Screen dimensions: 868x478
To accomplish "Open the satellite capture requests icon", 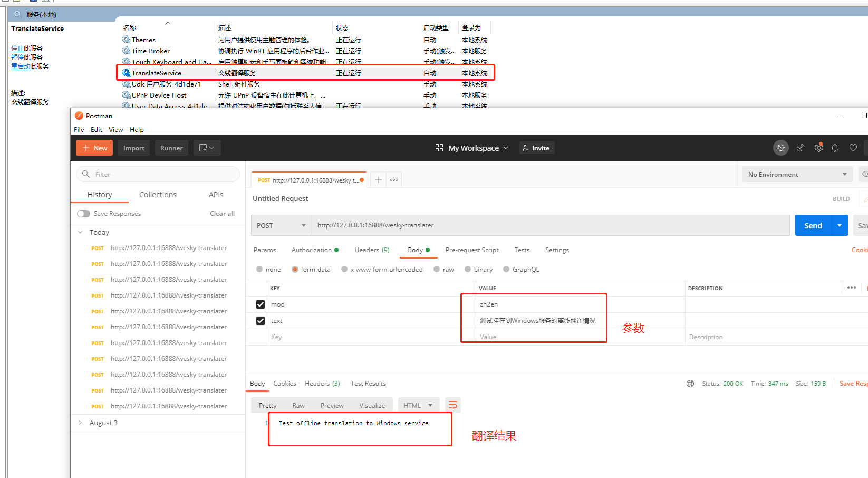I will tap(801, 148).
